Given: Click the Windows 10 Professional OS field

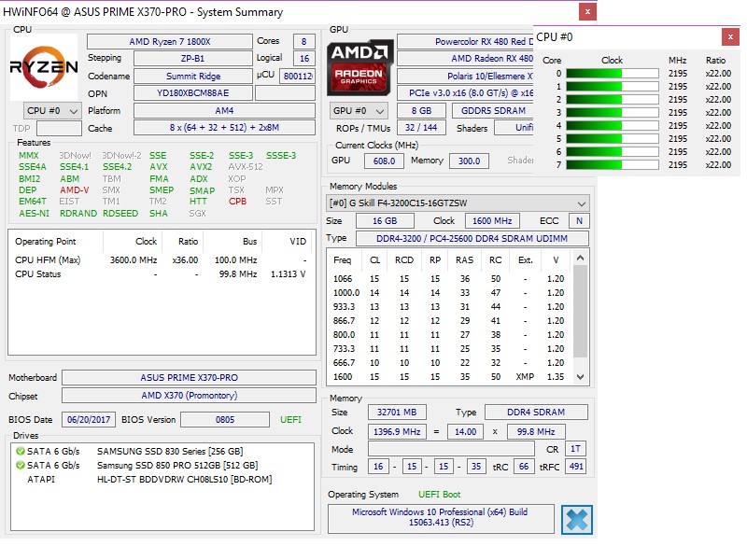Looking at the screenshot, I should click(x=441, y=518).
